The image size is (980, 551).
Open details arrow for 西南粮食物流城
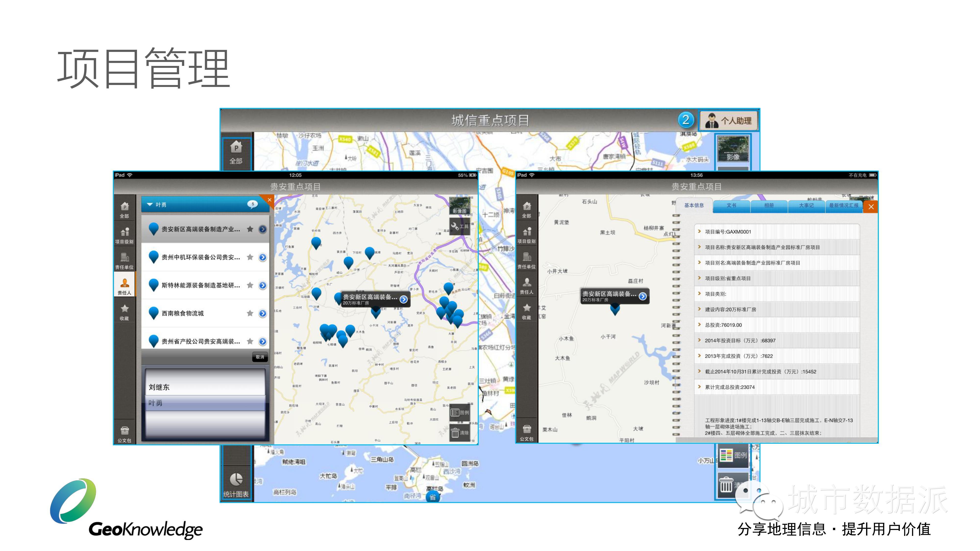(x=262, y=313)
